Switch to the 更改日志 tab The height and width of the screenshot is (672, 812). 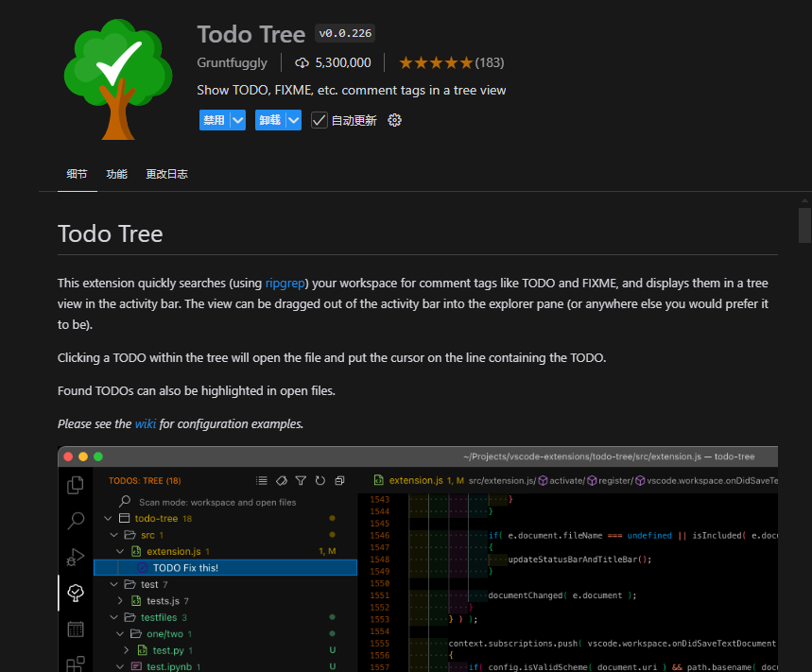click(166, 175)
